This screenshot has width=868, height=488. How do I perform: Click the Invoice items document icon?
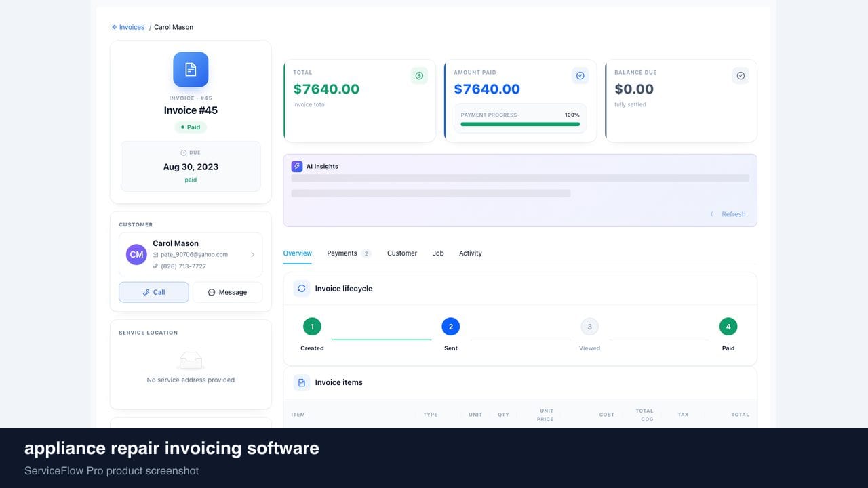coord(302,382)
